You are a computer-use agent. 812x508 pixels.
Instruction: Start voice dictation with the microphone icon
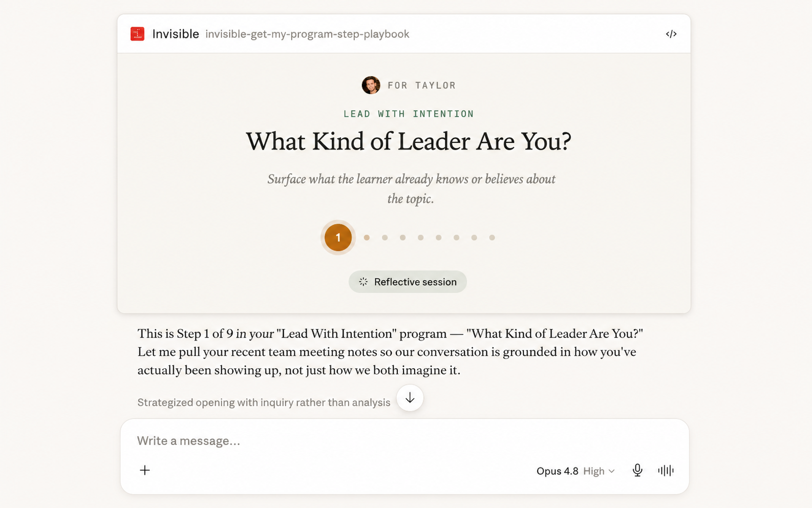[637, 470]
